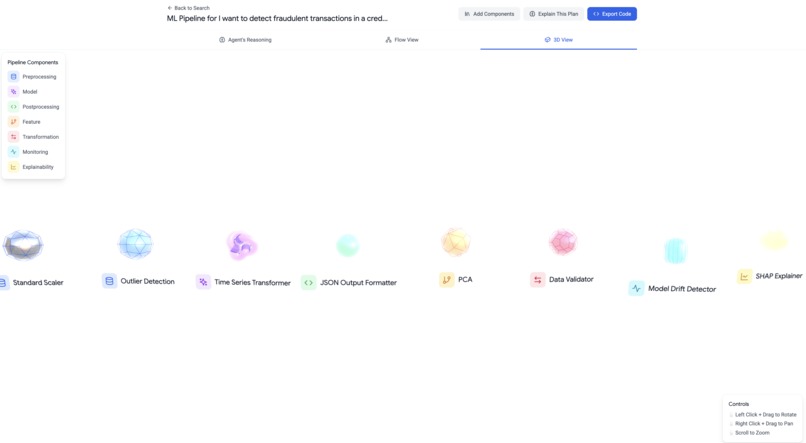Select the Outlier Detection 3D sphere
This screenshot has height=443, width=806.
(x=135, y=244)
